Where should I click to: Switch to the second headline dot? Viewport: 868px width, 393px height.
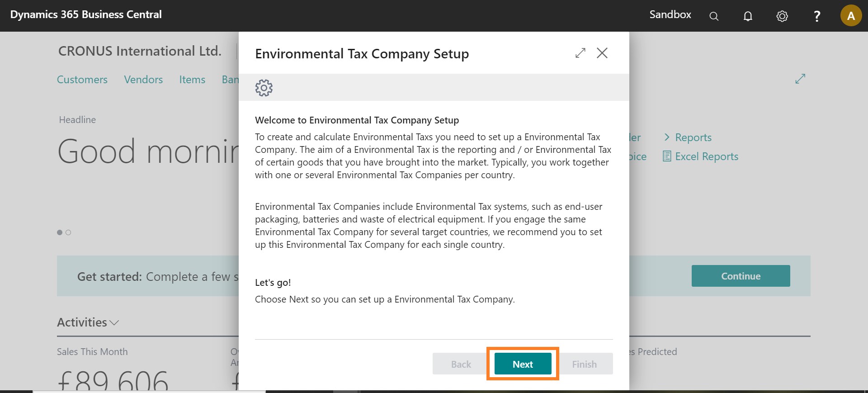click(x=68, y=232)
